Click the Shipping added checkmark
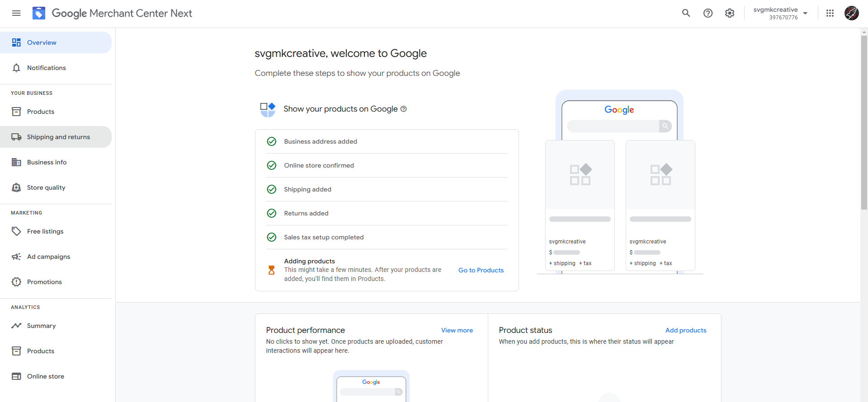Viewport: 868px width, 402px height. point(271,189)
